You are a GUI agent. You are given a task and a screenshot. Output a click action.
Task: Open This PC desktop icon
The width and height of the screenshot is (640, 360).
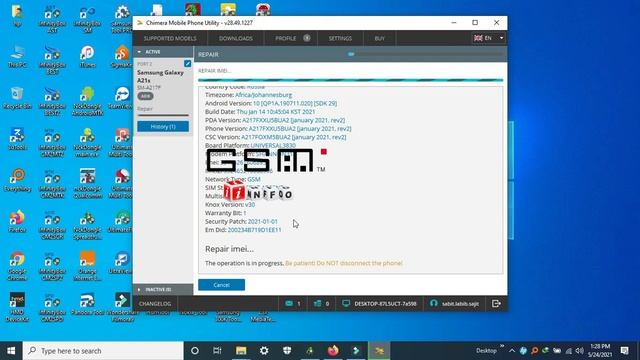pyautogui.click(x=17, y=57)
